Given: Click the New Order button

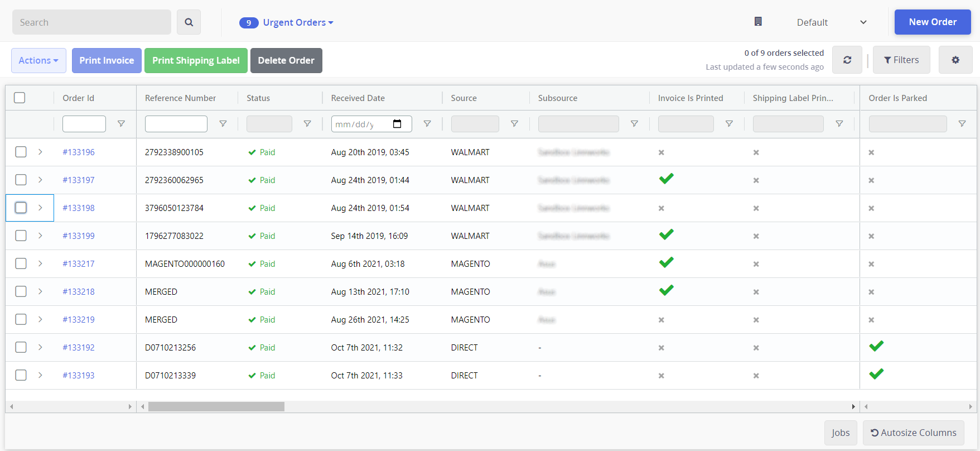Looking at the screenshot, I should point(932,22).
